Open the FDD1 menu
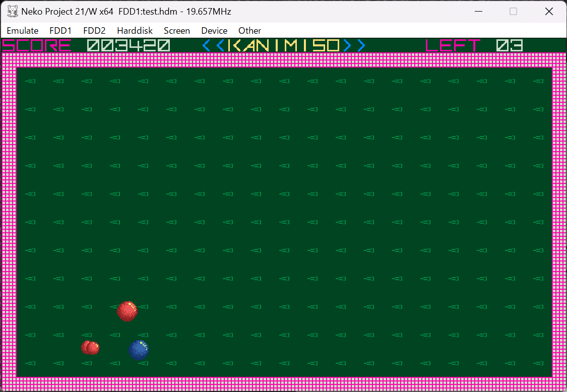Viewport: 567px width, 392px height. point(60,31)
